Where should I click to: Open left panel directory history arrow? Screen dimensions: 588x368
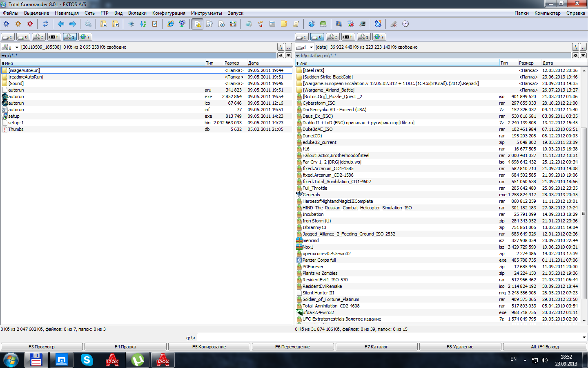[x=288, y=56]
